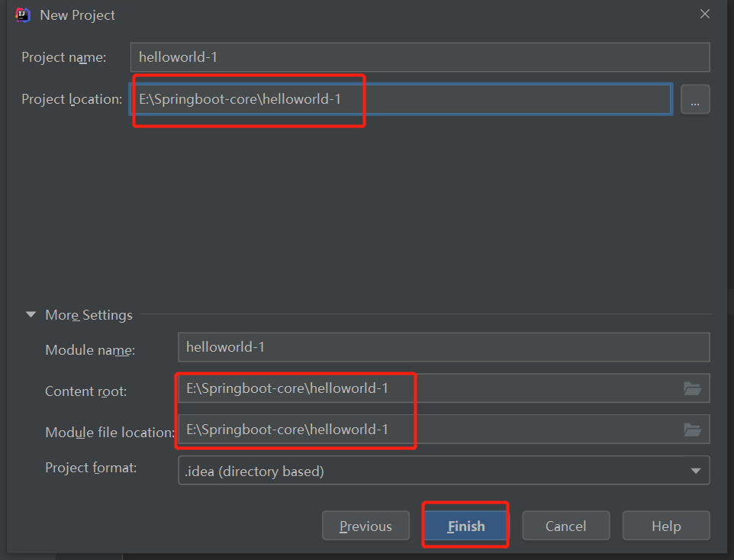Viewport: 734px width, 560px height.
Task: Click the 'Project name:' label
Action: (x=63, y=57)
